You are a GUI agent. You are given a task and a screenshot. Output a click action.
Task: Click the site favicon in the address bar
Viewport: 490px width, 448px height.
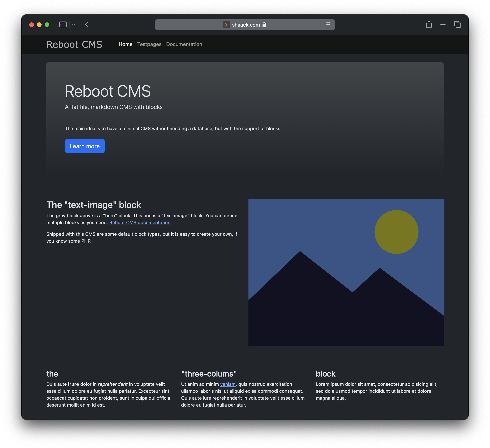click(226, 25)
